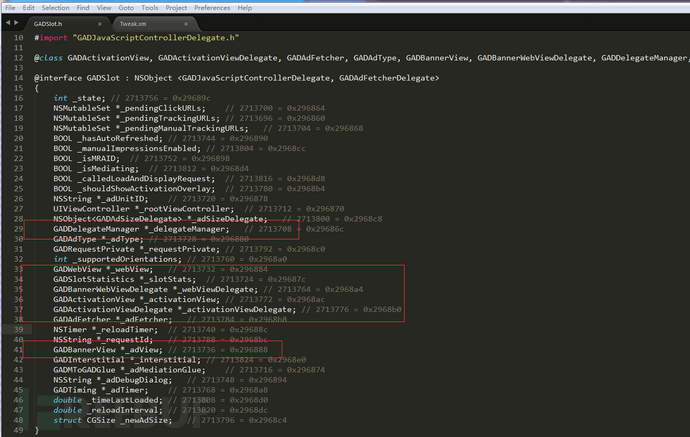Click the comment 0x2968c4 on line 48
Viewport: 690px width, 437px height.
pyautogui.click(x=268, y=420)
